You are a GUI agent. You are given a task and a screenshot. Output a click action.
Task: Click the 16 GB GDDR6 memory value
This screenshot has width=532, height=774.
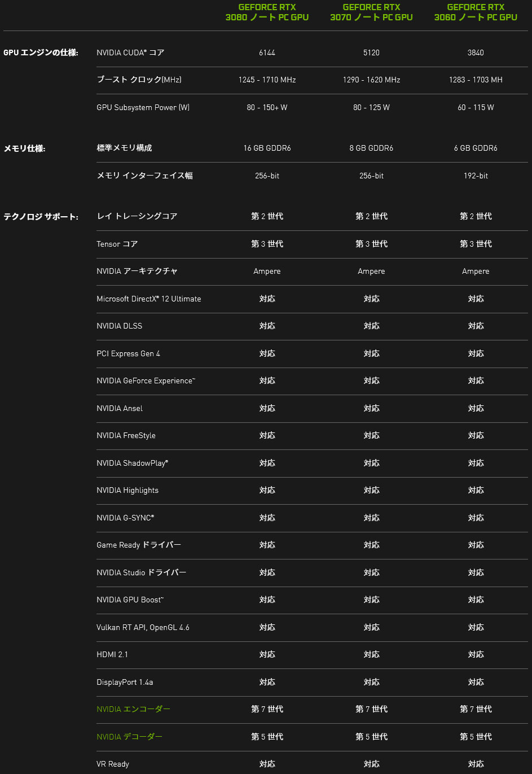[x=267, y=148]
